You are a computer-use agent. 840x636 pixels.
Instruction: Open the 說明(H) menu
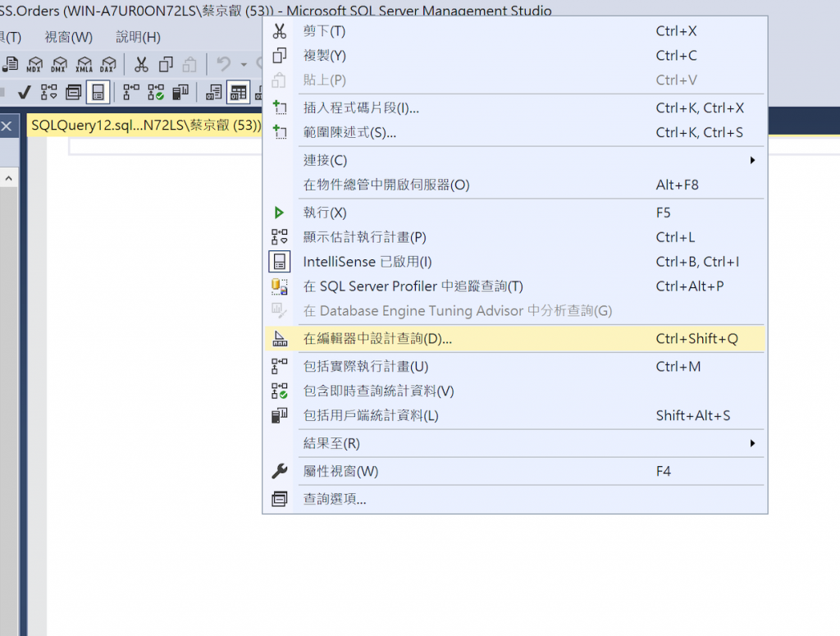pyautogui.click(x=138, y=37)
